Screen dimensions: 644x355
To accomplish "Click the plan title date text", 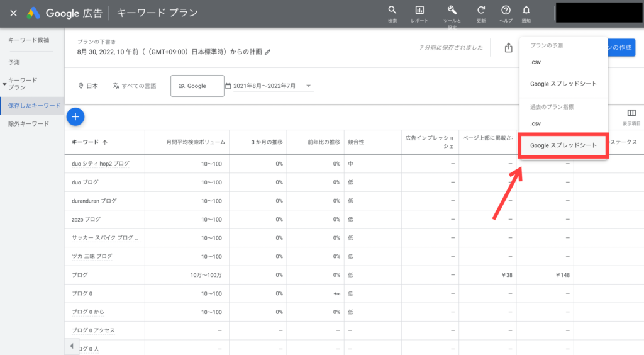I will 170,52.
